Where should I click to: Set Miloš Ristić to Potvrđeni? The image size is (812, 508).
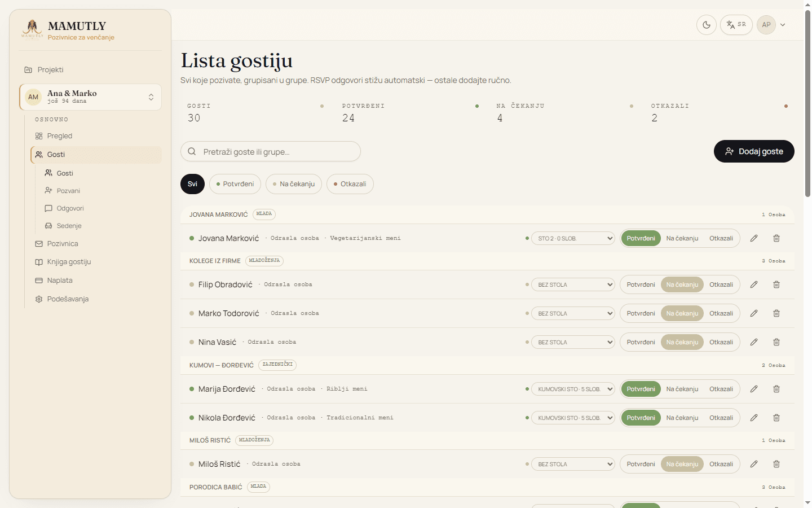tap(641, 464)
